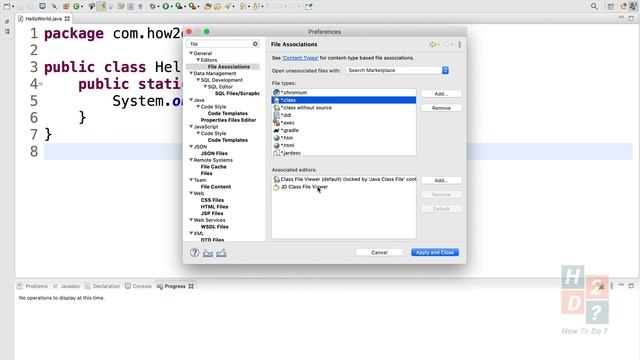The image size is (640, 360).
Task: Maximize the bottom Progress panel
Action: point(631,286)
